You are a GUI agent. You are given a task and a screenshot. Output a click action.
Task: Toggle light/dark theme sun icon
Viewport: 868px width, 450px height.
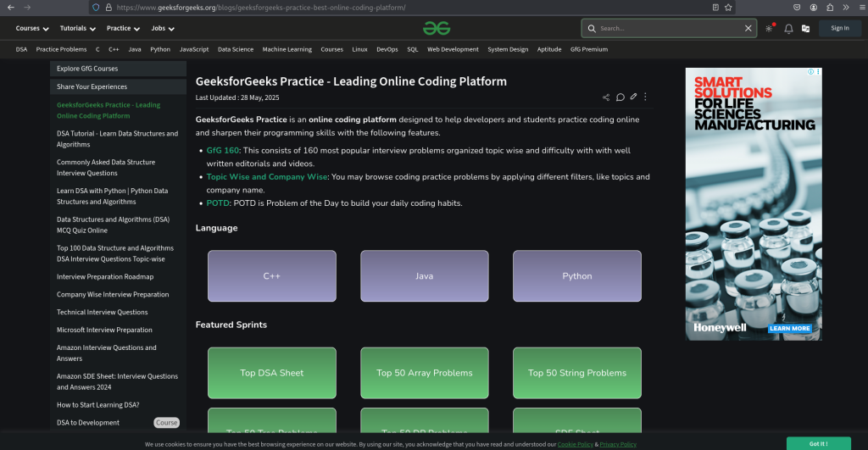(x=770, y=28)
